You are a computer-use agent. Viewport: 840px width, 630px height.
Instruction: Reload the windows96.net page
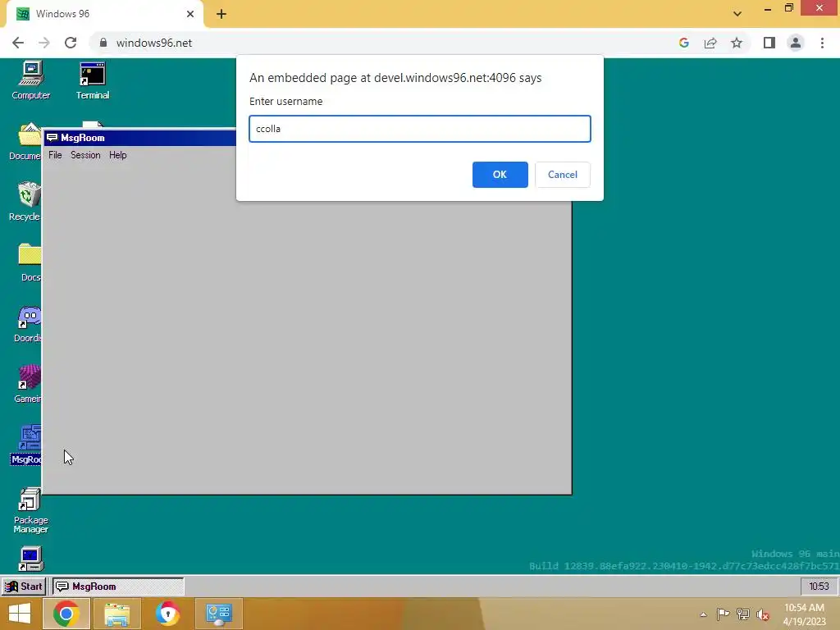71,43
